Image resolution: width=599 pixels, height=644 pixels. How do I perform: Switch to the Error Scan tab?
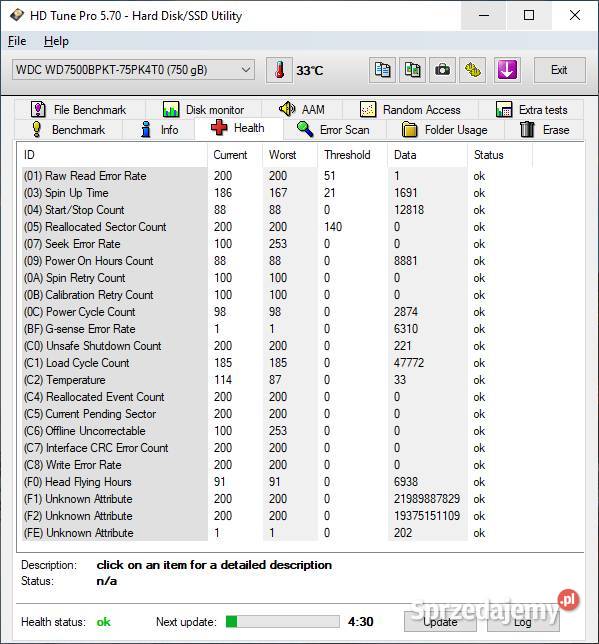click(334, 130)
